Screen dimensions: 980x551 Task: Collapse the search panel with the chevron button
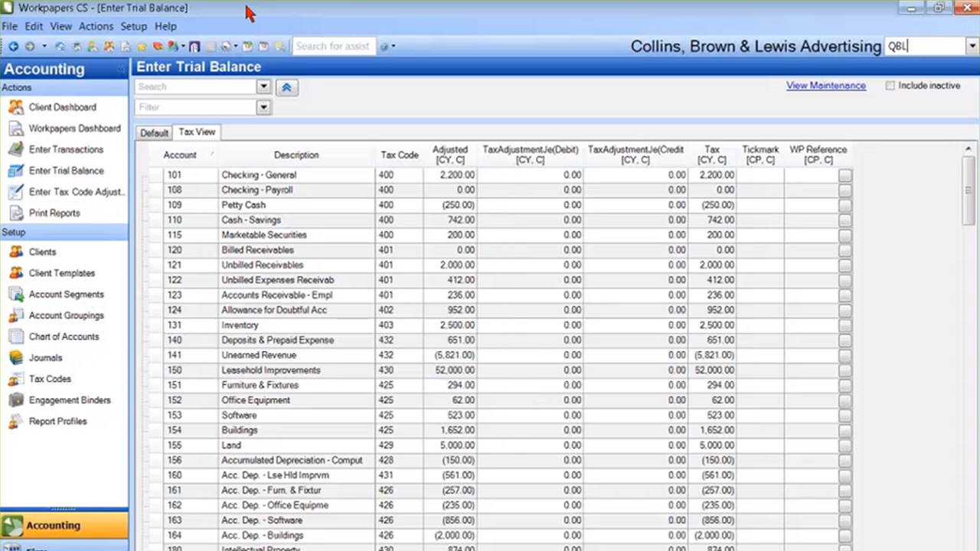pos(286,86)
